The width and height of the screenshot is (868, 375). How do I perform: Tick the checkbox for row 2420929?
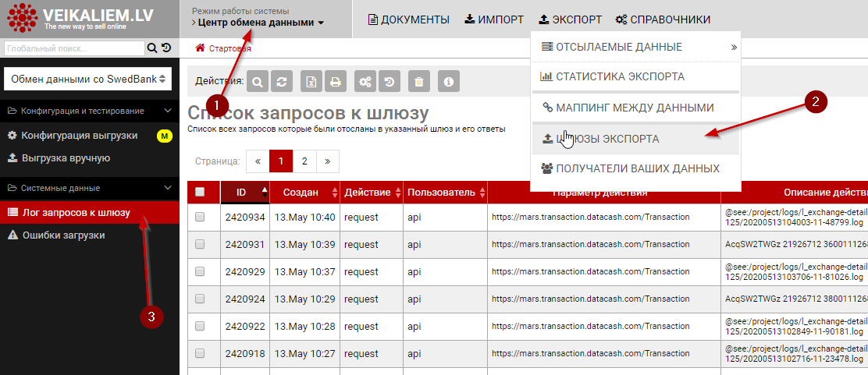(x=200, y=272)
